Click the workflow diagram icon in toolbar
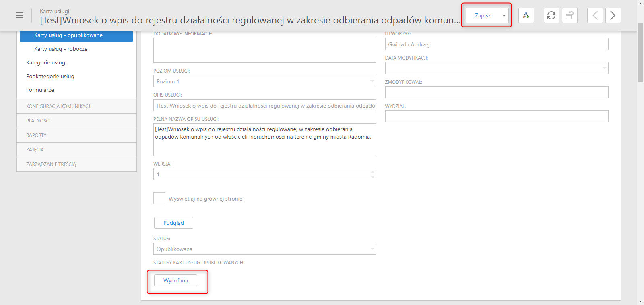 (x=526, y=15)
